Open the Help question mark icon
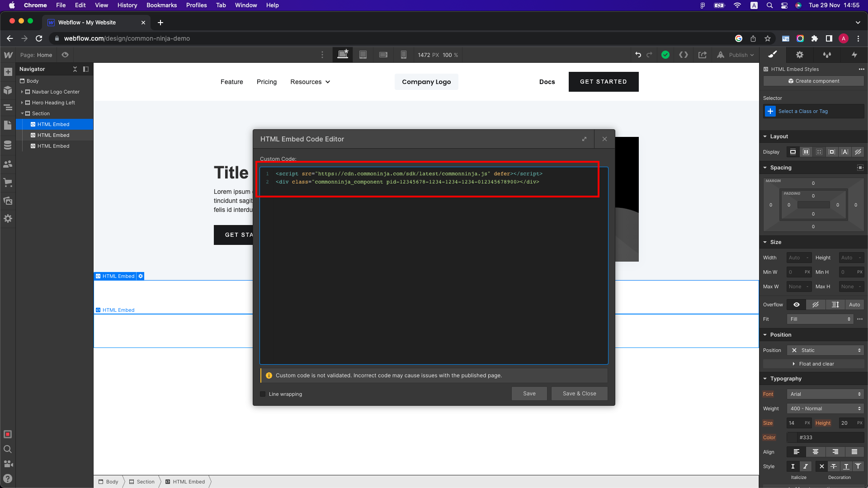This screenshot has height=488, width=868. click(8, 479)
